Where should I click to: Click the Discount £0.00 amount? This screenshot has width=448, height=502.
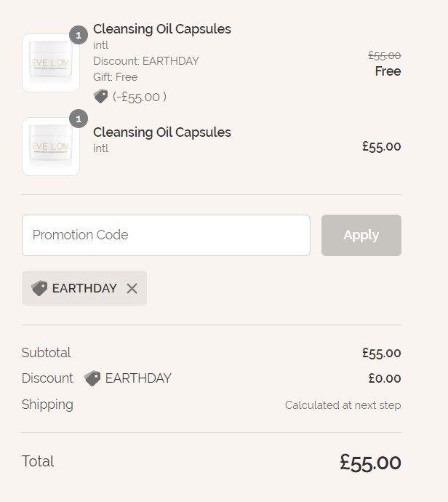[x=385, y=378]
